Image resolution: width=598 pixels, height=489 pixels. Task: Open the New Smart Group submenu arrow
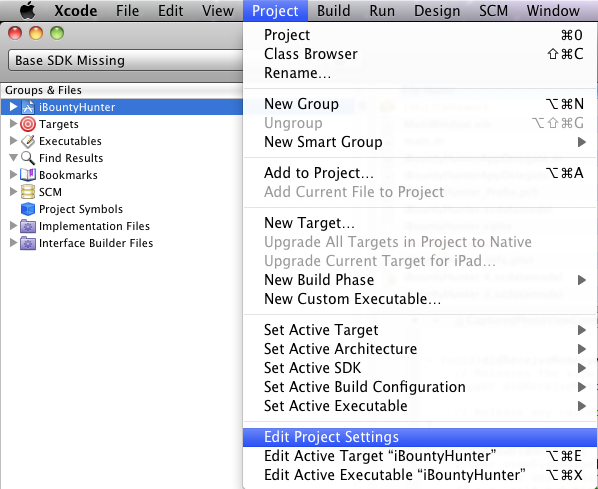[x=581, y=142]
